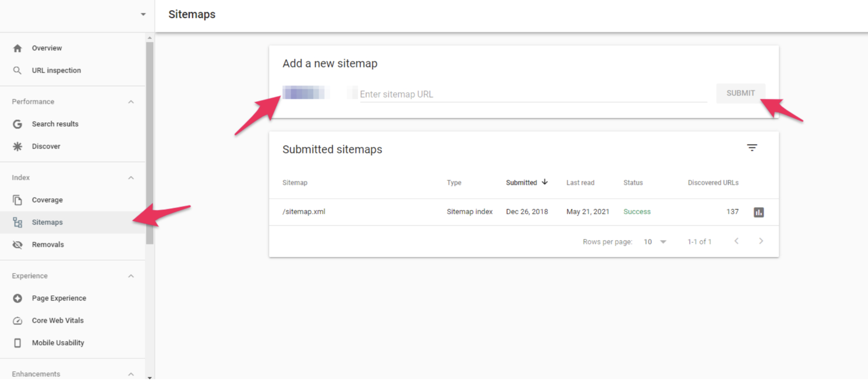Screen dimensions: 868x381
Task: Click the Removals crossed-eye icon
Action: [17, 244]
